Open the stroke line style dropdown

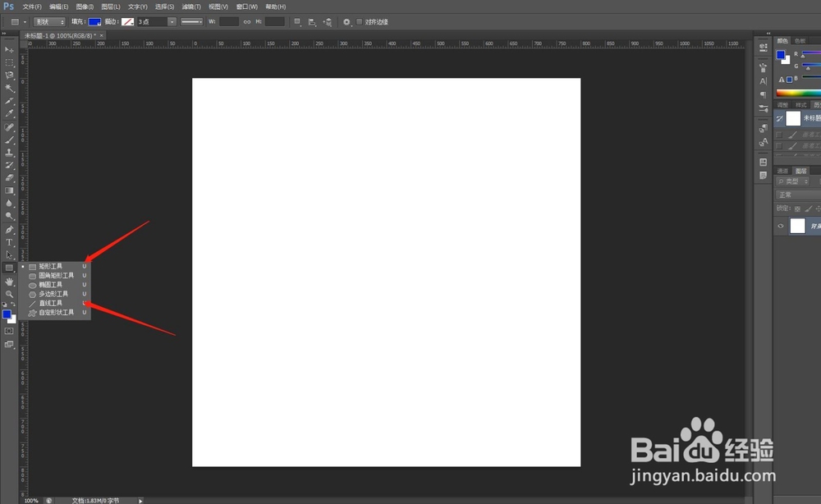pos(191,22)
